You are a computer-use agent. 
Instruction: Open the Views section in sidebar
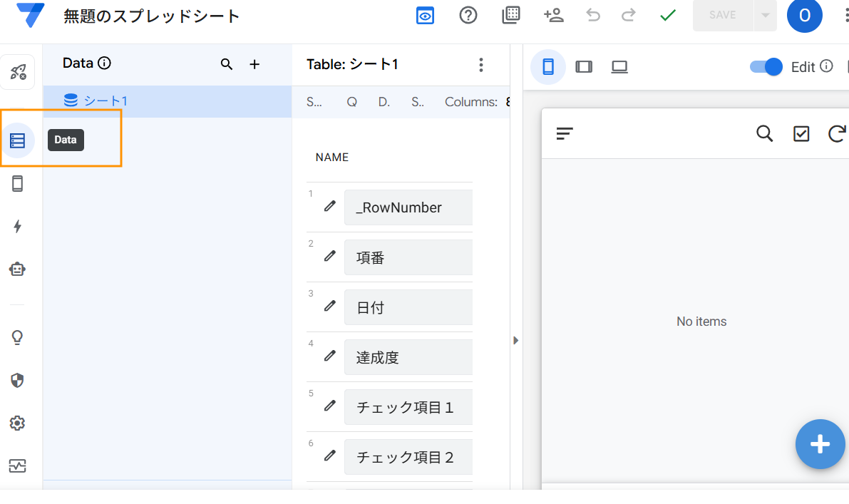[18, 184]
